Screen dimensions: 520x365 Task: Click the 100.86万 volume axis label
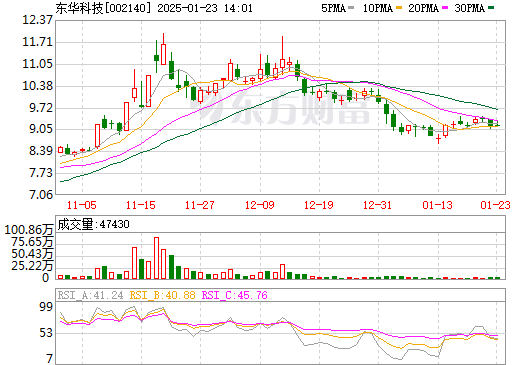pos(29,230)
